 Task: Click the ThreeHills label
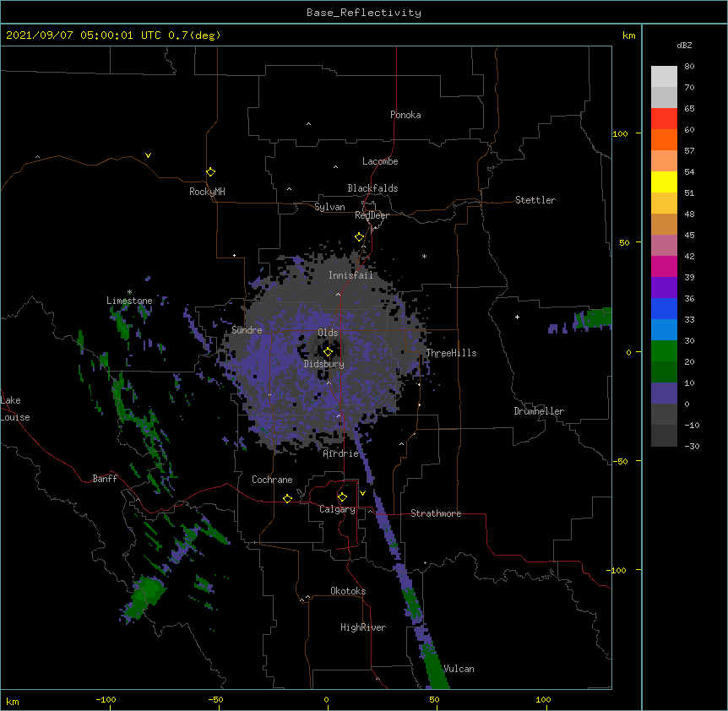pos(451,353)
